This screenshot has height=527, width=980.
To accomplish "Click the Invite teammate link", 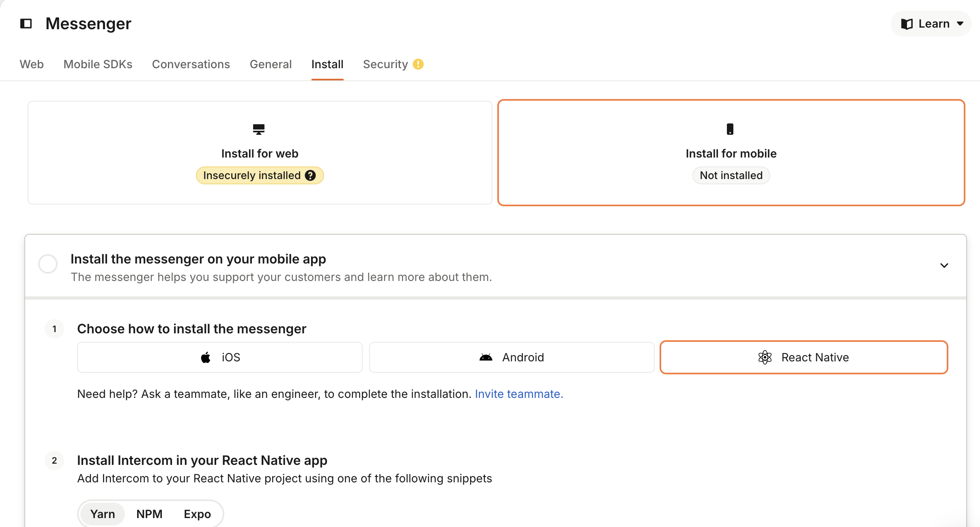I will (519, 394).
